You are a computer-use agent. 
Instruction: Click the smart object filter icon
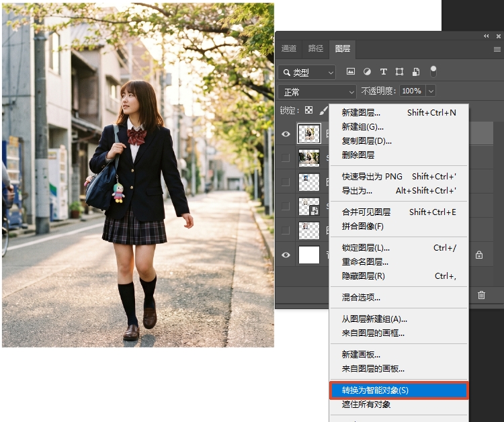click(416, 72)
